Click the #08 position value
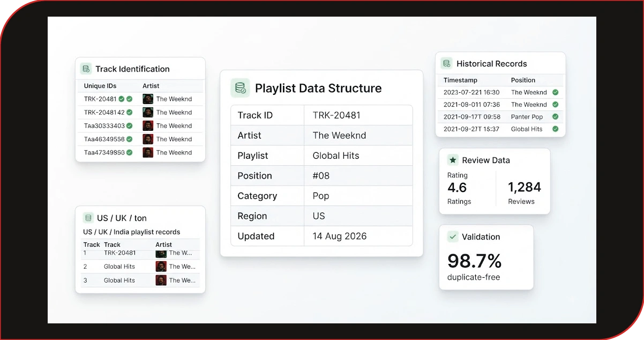644x340 pixels. click(321, 176)
